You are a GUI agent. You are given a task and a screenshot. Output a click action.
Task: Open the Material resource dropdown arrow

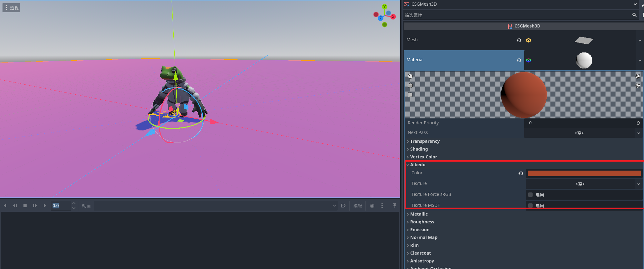click(640, 61)
